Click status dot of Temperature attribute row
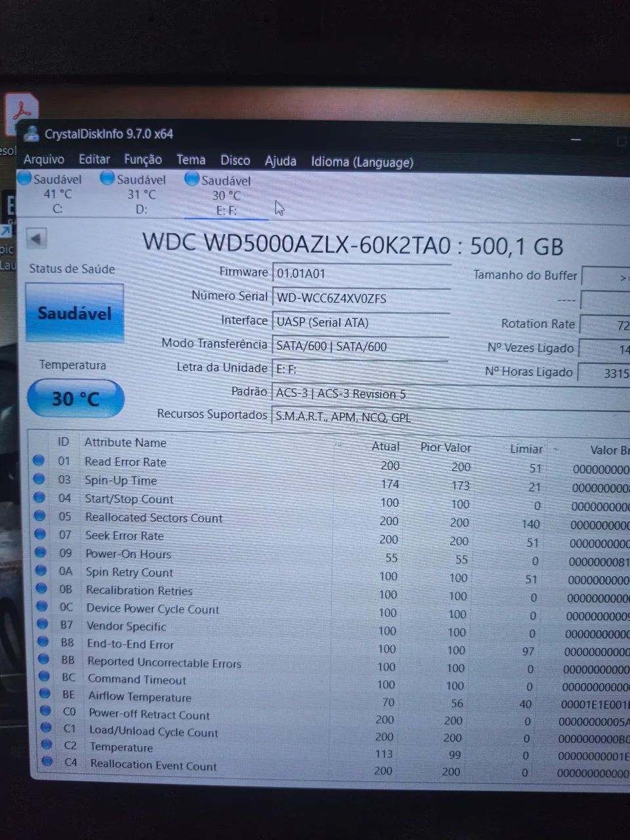The image size is (630, 840). pyautogui.click(x=46, y=744)
